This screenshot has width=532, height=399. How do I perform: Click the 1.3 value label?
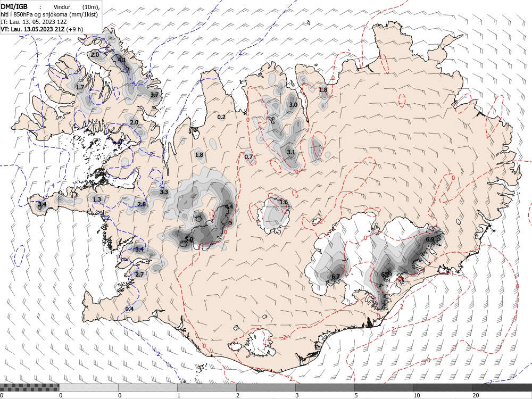click(x=97, y=199)
